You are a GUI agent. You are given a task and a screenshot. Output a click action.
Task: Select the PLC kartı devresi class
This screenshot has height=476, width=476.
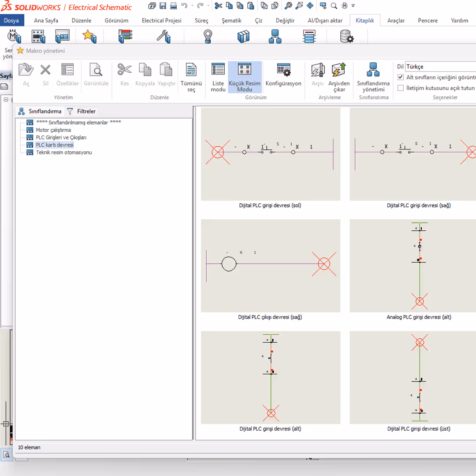click(x=55, y=145)
